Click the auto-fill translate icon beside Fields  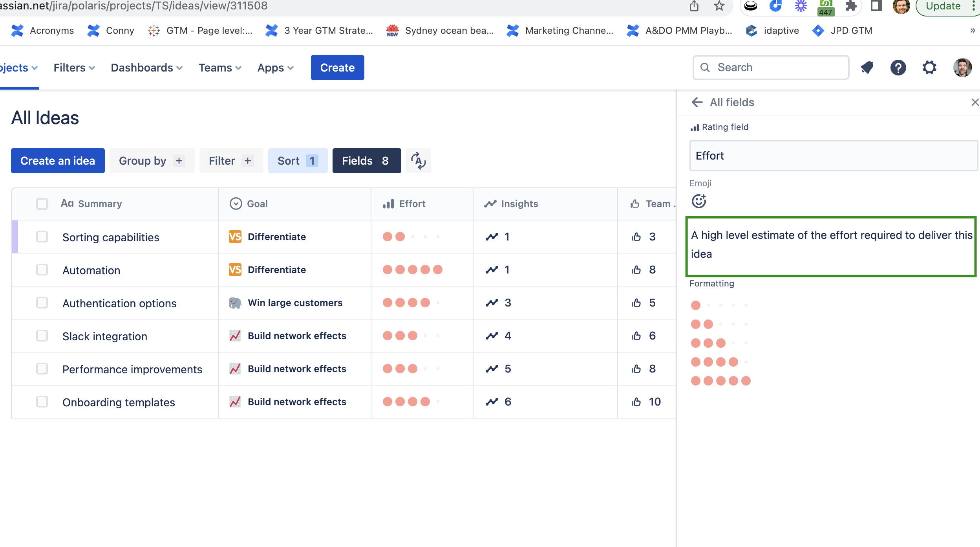click(x=419, y=161)
